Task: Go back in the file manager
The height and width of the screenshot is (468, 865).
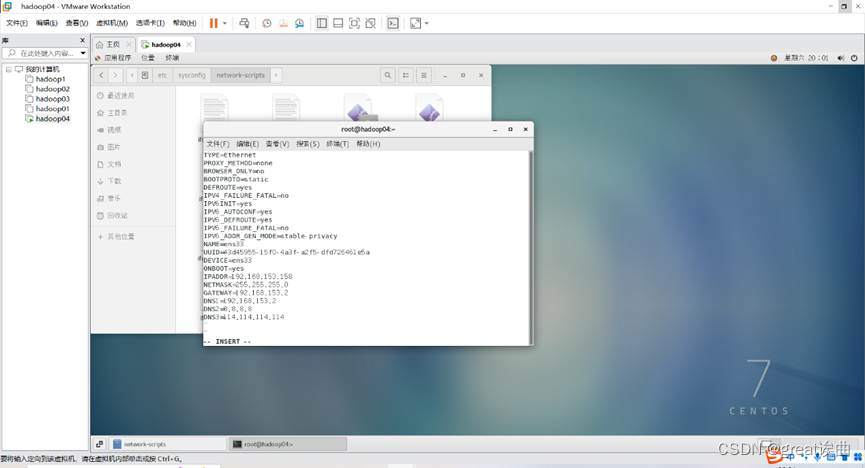Action: tap(102, 75)
